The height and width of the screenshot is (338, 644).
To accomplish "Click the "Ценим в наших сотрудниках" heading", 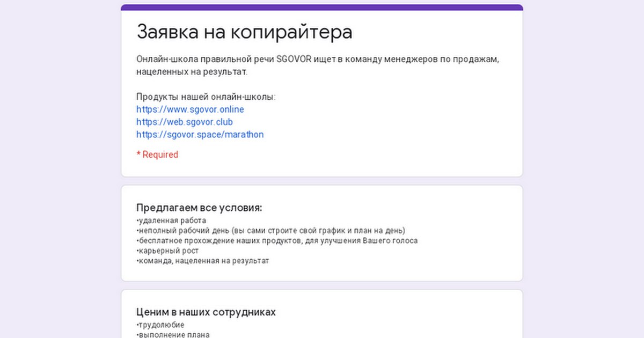I will tap(206, 312).
